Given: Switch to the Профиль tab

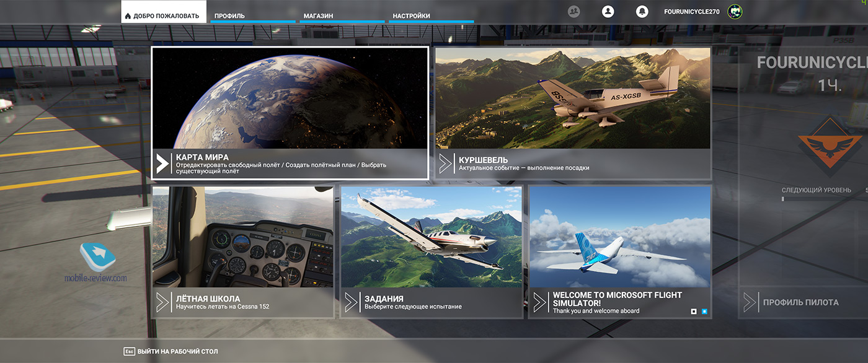Looking at the screenshot, I should [x=253, y=15].
